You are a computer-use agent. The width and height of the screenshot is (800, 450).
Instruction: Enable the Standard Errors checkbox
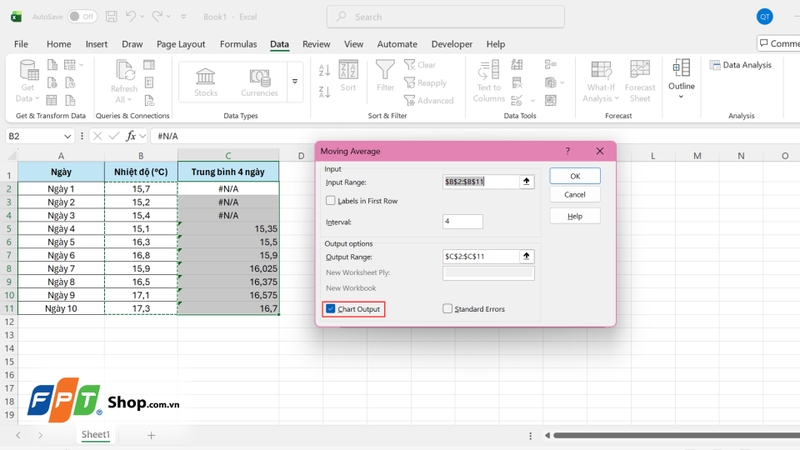[x=448, y=309]
